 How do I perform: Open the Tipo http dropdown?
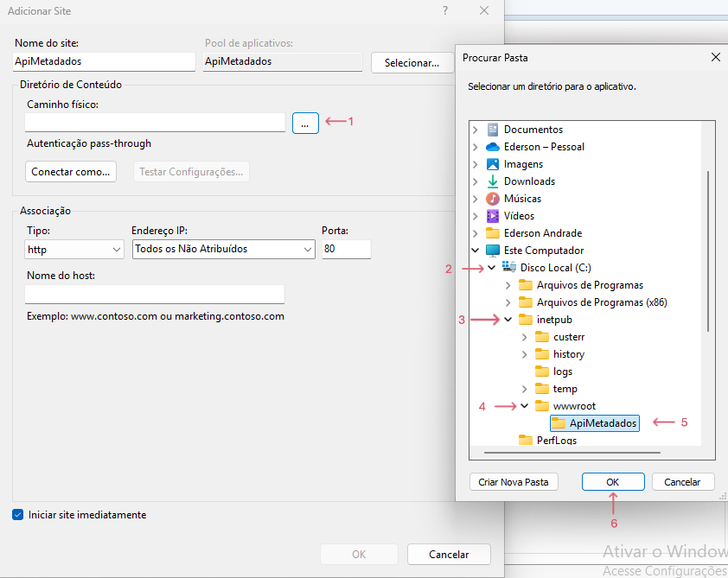click(74, 250)
